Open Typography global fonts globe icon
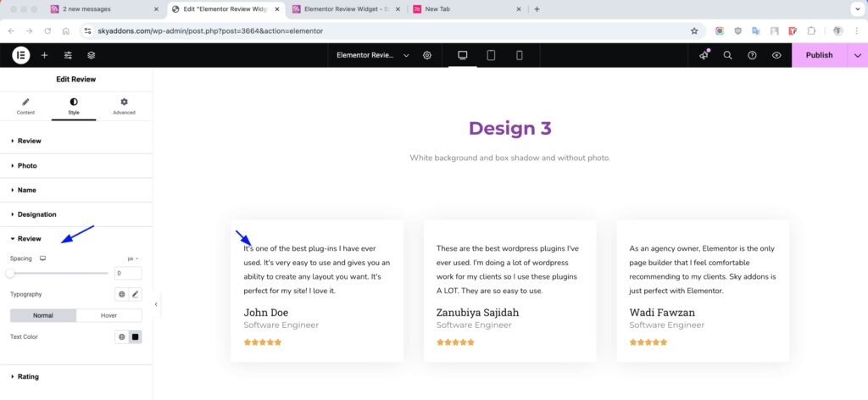Viewport: 868px width, 400px height. [122, 294]
